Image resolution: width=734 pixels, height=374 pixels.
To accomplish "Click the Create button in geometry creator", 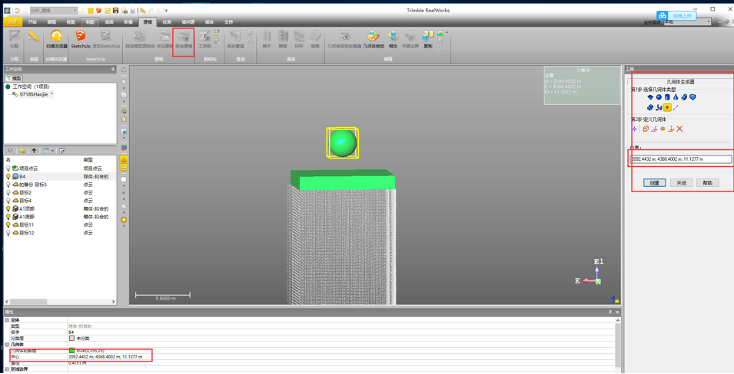I will (x=654, y=183).
